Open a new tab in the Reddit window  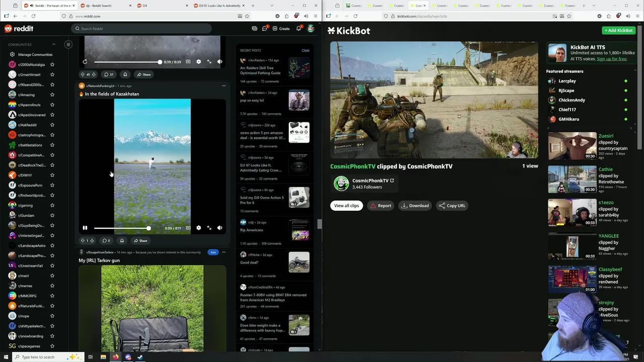coord(253,6)
